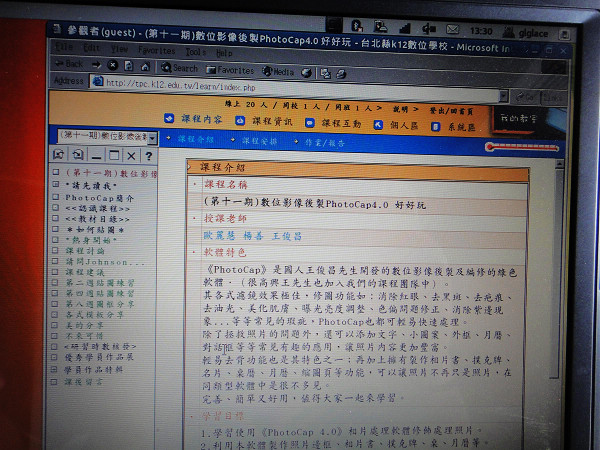Open the Search toolbar button
The image size is (600, 450).
pyautogui.click(x=179, y=68)
